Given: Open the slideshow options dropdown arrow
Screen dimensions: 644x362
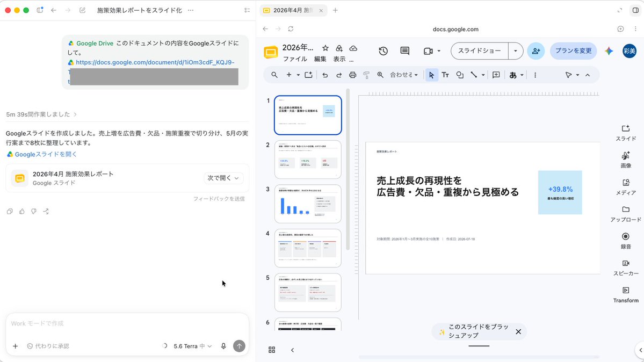Looking at the screenshot, I should click(x=516, y=51).
